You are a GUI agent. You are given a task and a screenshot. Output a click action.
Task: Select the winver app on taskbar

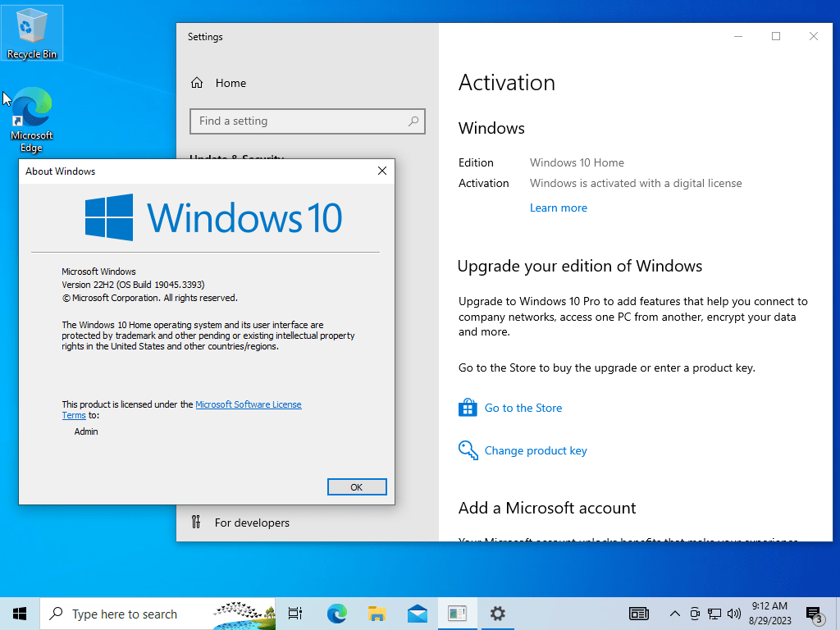458,614
